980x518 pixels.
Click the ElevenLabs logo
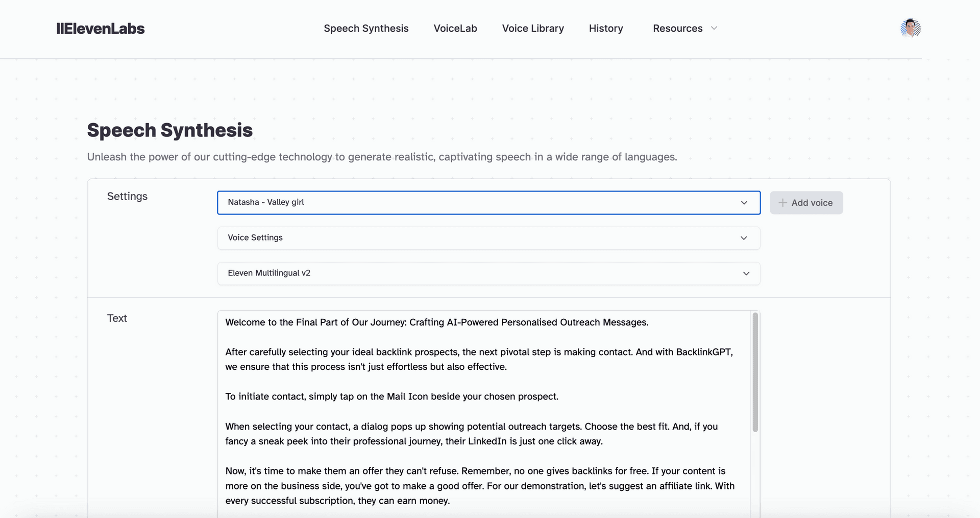click(101, 29)
